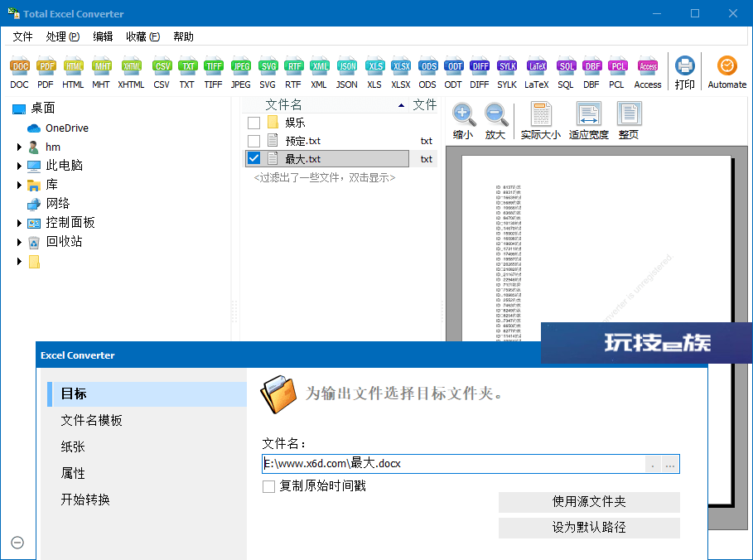Click the 打印 print icon
Image resolution: width=753 pixels, height=560 pixels.
click(685, 72)
